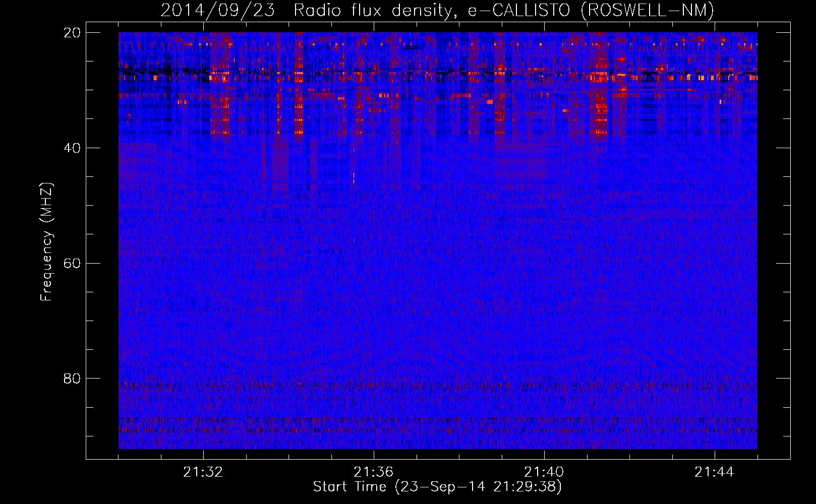Image resolution: width=816 pixels, height=504 pixels.
Task: Select the '(ROSWELL-NM)' station label in title
Action: pyautogui.click(x=648, y=10)
